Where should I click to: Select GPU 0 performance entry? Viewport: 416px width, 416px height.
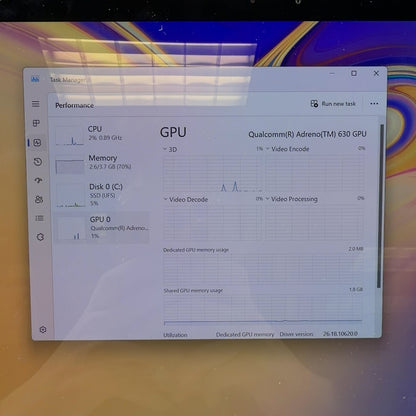pos(102,227)
